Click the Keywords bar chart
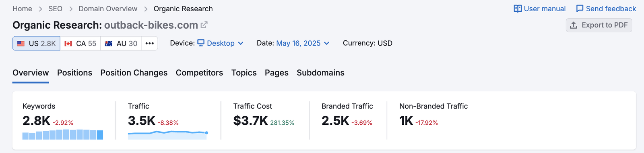644x153 pixels. pyautogui.click(x=63, y=134)
